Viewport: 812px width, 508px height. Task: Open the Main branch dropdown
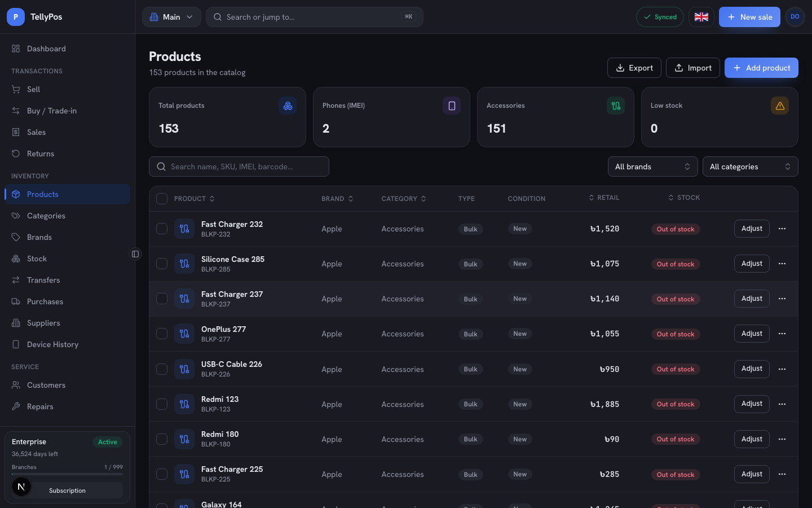[x=171, y=17]
